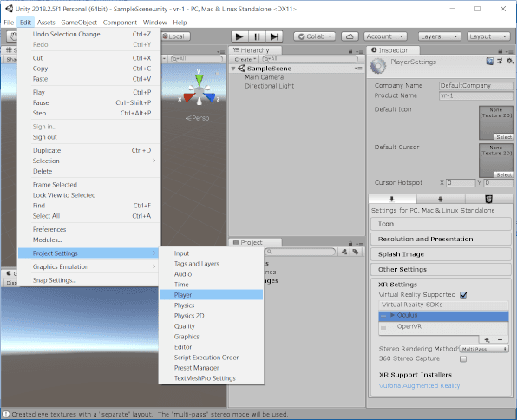Open the Hierarchy Create dropdown

tap(245, 59)
